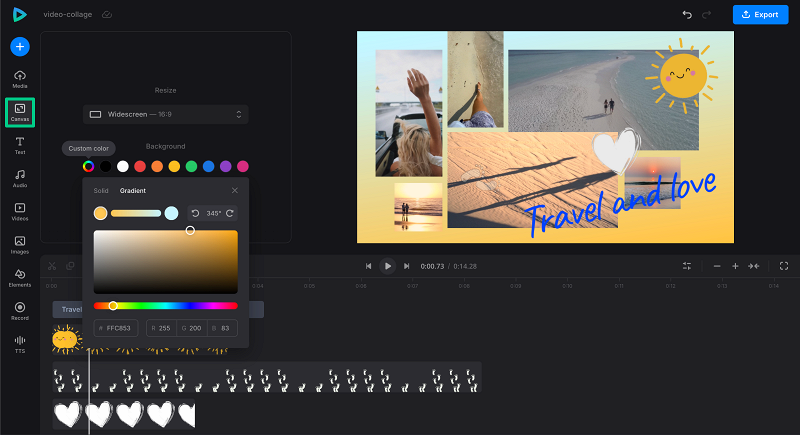This screenshot has width=800, height=435.
Task: Zoom in the timeline
Action: [x=735, y=266]
